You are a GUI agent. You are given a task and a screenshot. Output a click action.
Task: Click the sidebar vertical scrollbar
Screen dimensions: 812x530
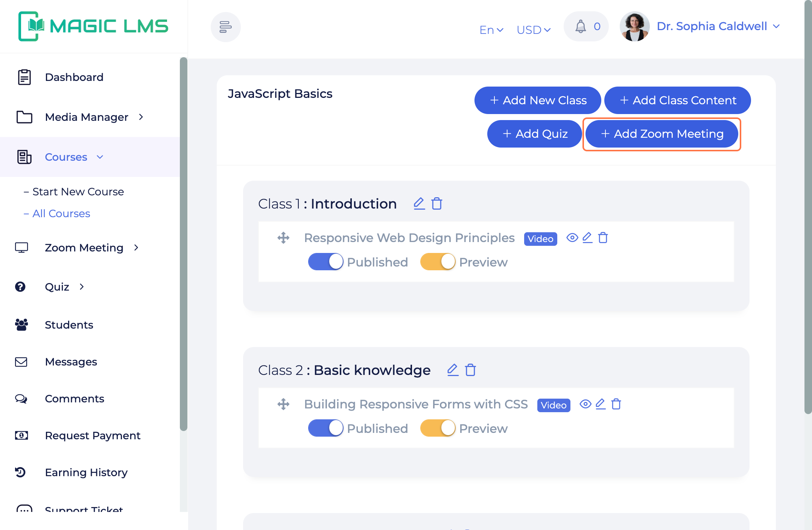click(184, 244)
